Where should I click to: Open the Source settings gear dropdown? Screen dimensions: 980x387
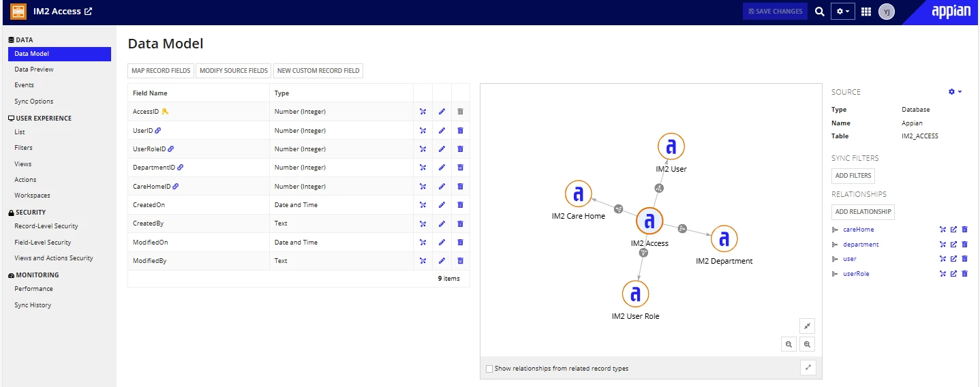pos(955,91)
